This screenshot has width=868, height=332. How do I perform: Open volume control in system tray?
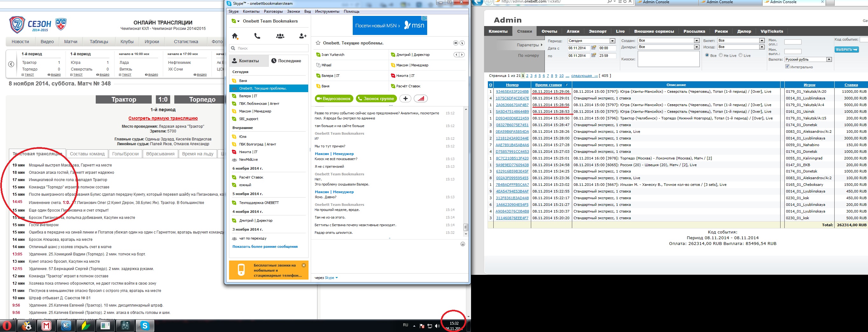(x=437, y=326)
